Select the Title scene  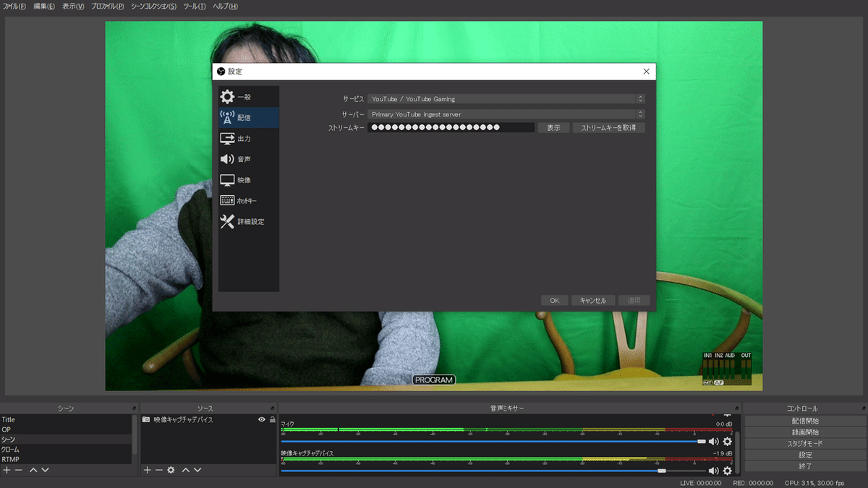(67, 419)
